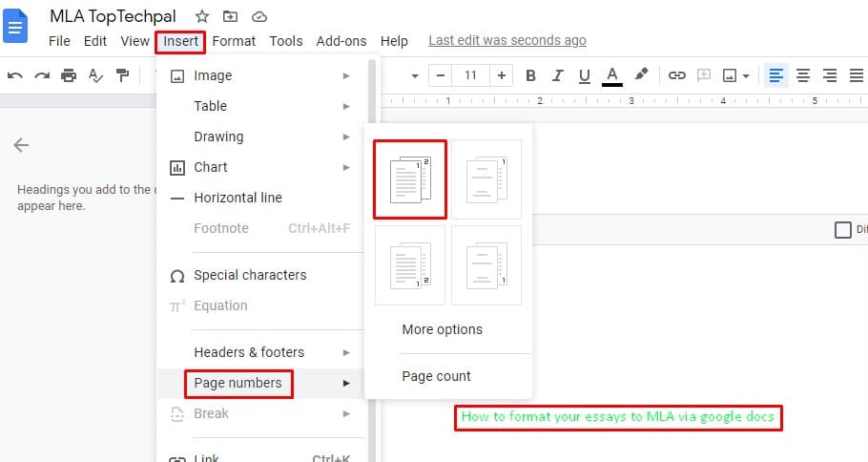This screenshot has width=868, height=462.
Task: Center align text
Action: (803, 75)
